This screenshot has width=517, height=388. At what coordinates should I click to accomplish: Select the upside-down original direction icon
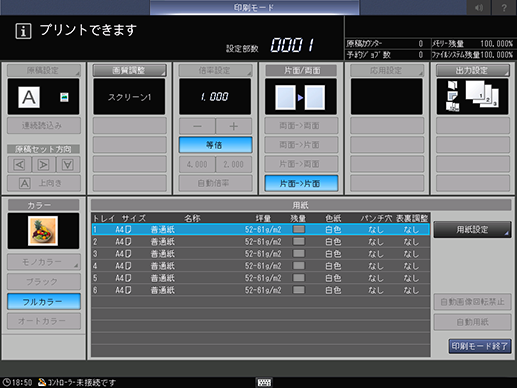[x=68, y=165]
